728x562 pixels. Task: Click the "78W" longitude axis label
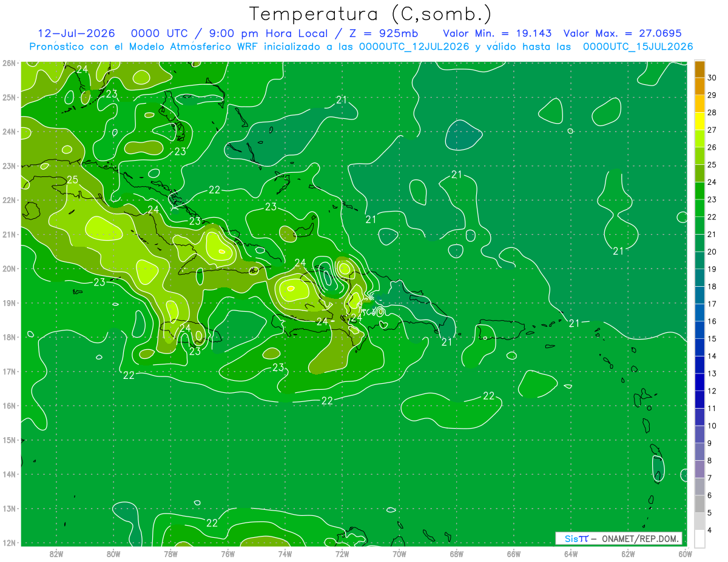pyautogui.click(x=170, y=554)
